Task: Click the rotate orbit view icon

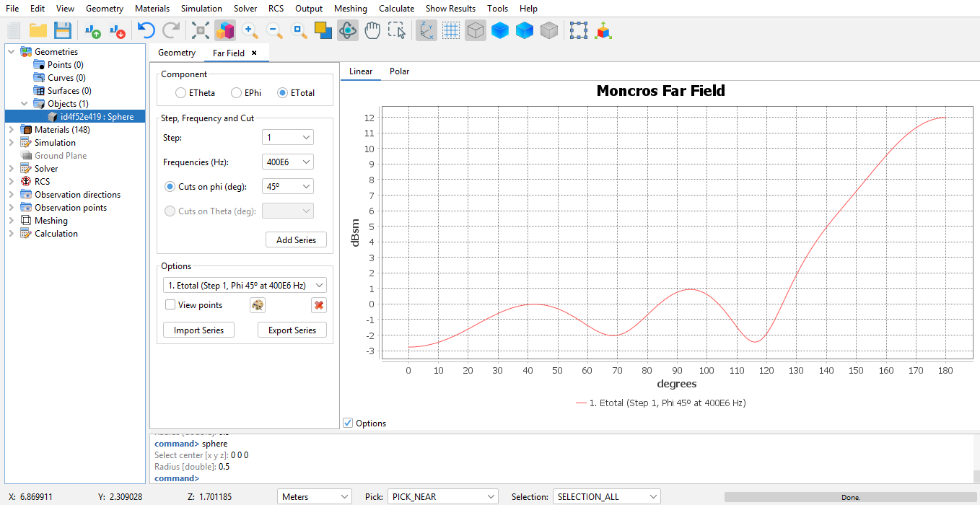Action: (x=348, y=30)
